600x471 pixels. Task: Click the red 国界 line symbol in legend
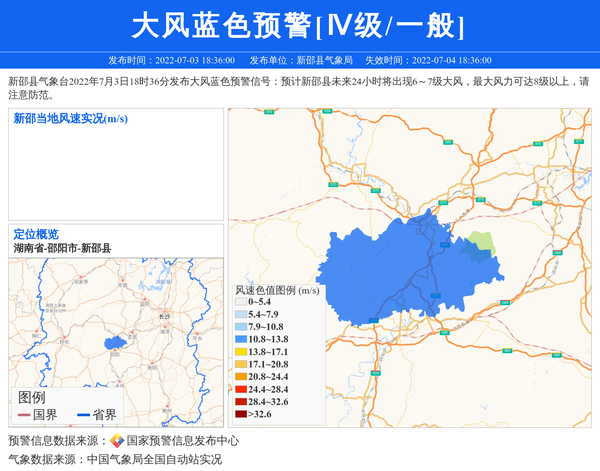(x=24, y=415)
